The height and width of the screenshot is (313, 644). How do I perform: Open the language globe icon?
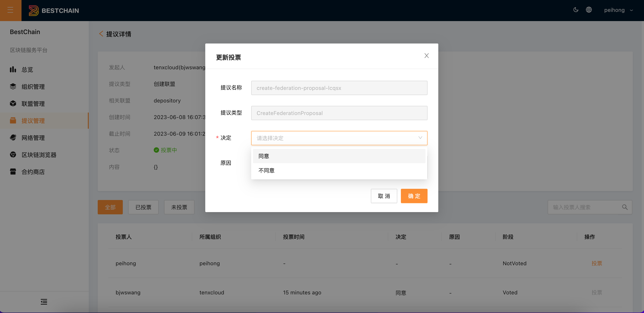(x=589, y=10)
